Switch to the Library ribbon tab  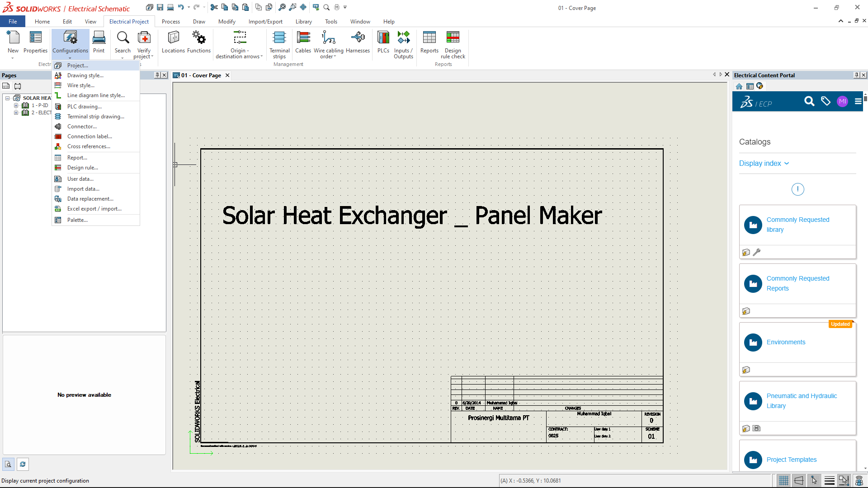(x=303, y=22)
